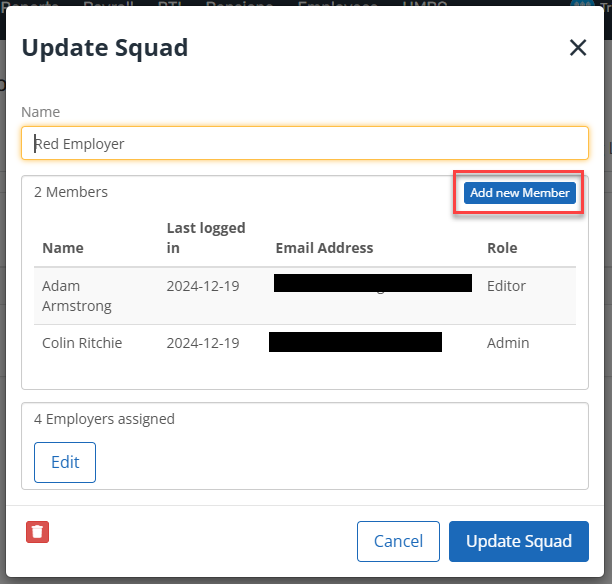612x584 pixels.
Task: Click the Name column header in table
Action: pyautogui.click(x=63, y=248)
